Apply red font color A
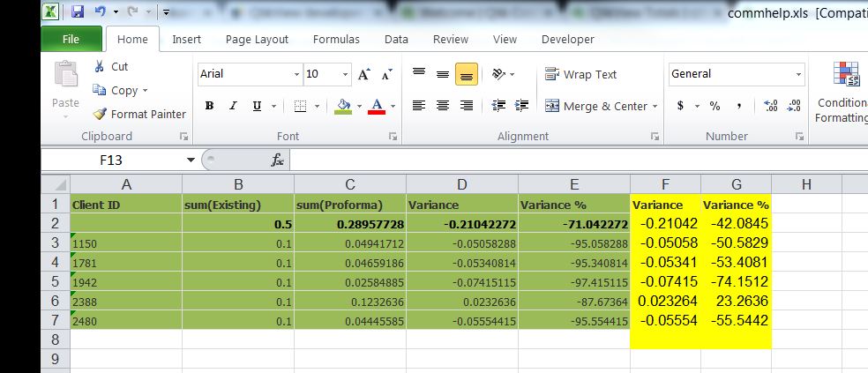Viewport: 868px width, 373px height. click(x=377, y=106)
